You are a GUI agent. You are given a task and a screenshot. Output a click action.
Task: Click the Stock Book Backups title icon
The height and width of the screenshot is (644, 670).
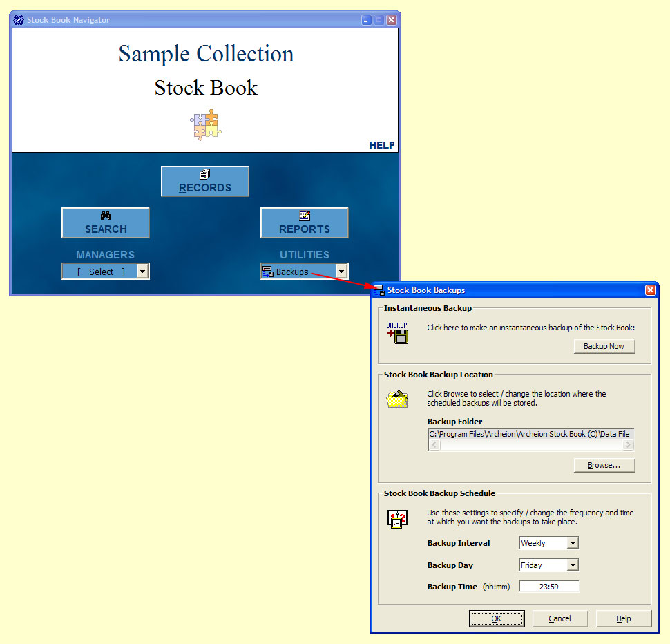[x=379, y=290]
